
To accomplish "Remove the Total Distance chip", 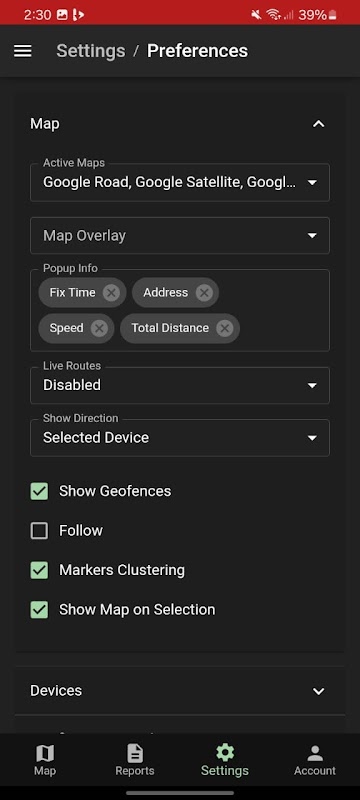I will coord(224,328).
